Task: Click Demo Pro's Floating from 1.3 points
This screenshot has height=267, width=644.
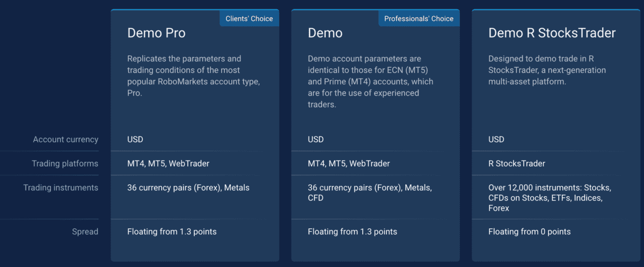Action: point(172,232)
